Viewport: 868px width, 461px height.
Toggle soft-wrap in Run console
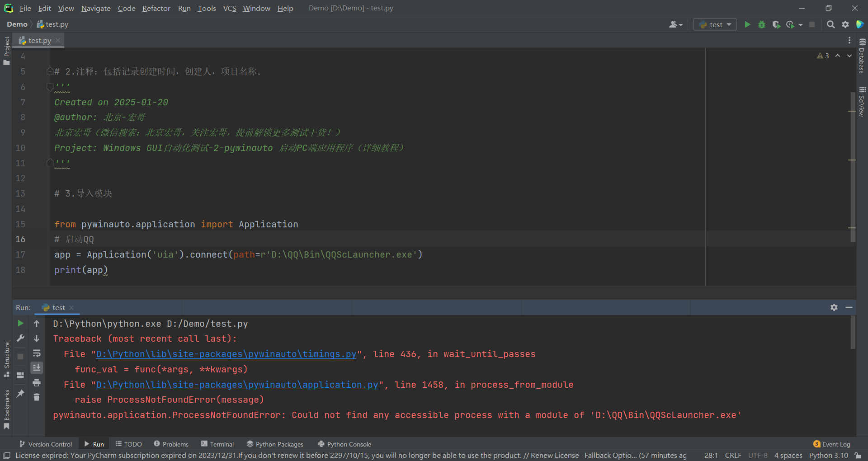37,353
